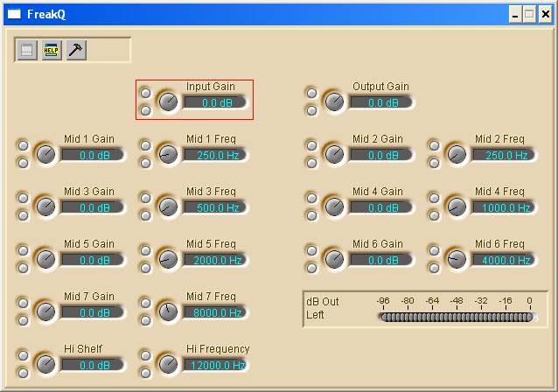Viewport: 558px width, 392px height.
Task: Click the dB Out Left level meter
Action: tap(457, 317)
